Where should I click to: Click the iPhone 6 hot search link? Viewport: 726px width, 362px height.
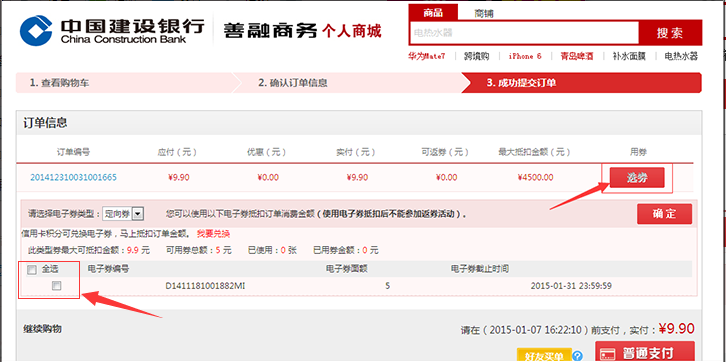(x=525, y=56)
